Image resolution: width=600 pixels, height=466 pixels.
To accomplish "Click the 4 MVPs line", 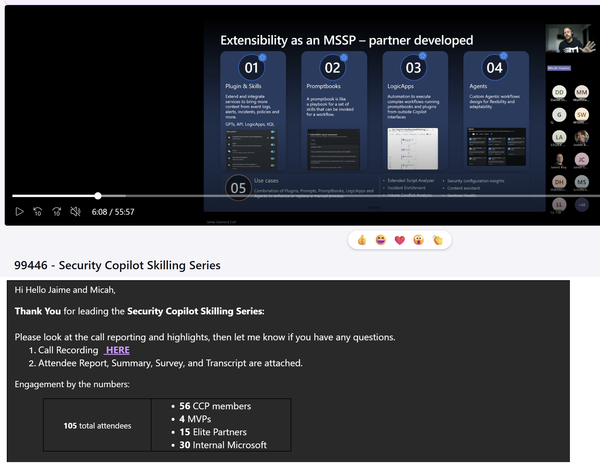I will coord(195,419).
